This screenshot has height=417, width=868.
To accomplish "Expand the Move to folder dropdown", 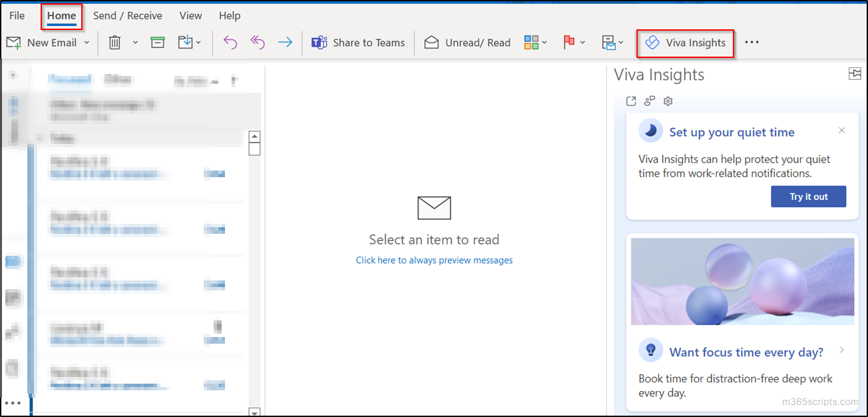I will (x=196, y=42).
